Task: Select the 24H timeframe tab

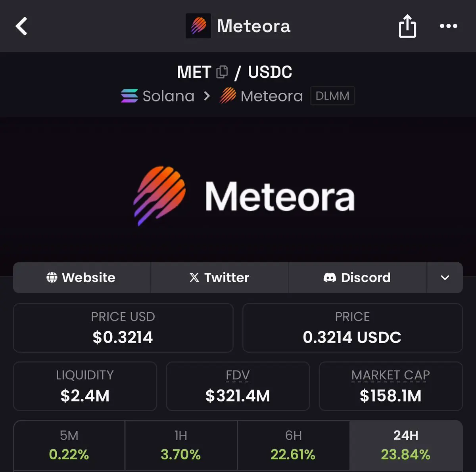Action: pos(406,445)
